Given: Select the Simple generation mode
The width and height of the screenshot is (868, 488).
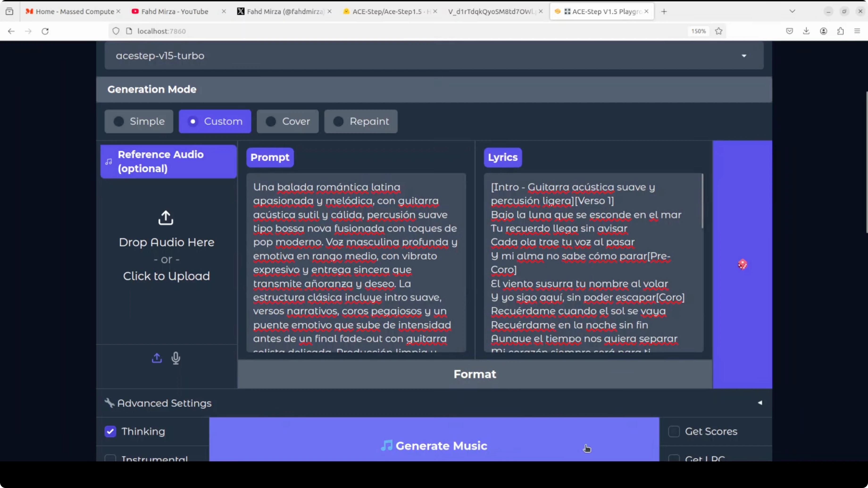Looking at the screenshot, I should point(139,121).
